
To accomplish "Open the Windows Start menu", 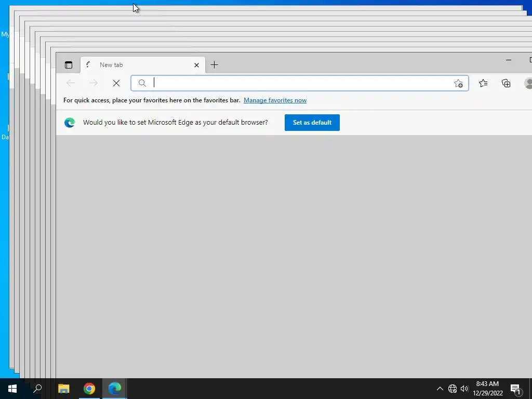I will point(12,389).
